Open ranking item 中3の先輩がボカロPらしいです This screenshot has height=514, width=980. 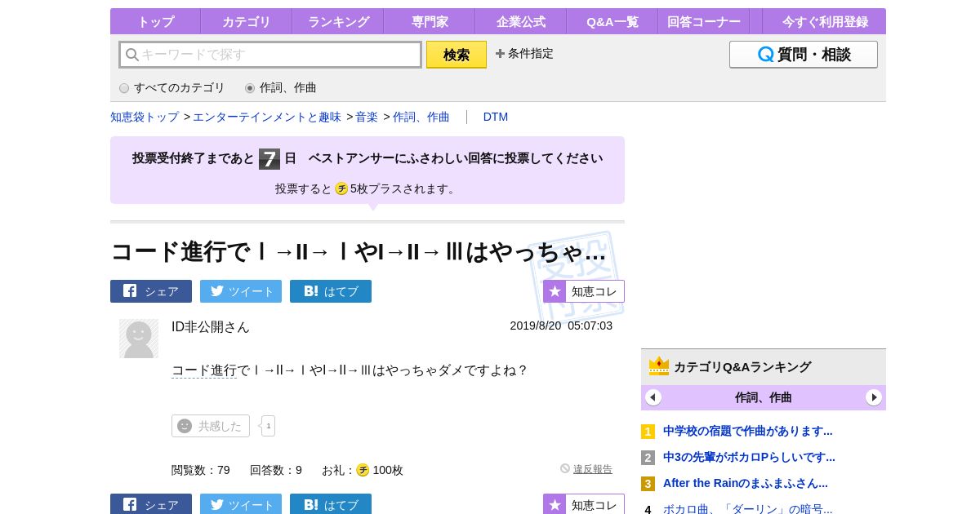(749, 457)
